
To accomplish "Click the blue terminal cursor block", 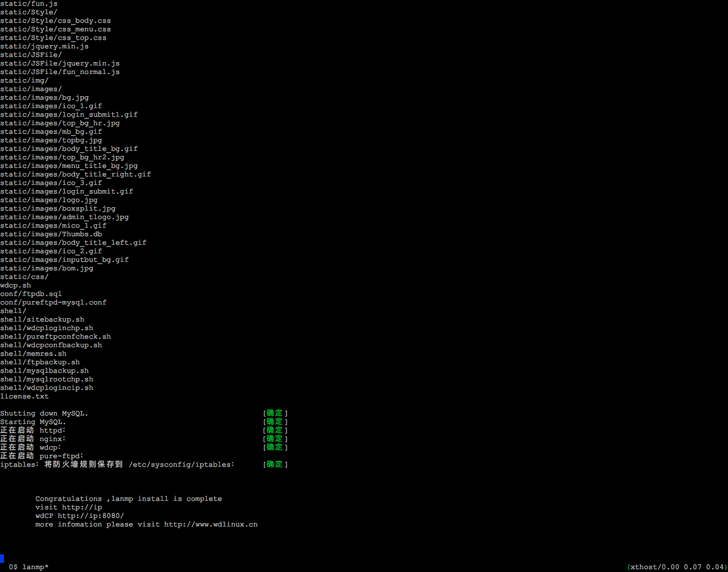I will tap(2, 558).
